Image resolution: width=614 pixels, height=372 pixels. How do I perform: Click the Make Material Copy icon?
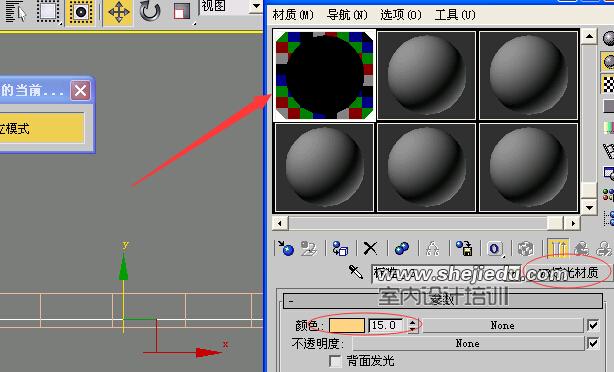[402, 248]
